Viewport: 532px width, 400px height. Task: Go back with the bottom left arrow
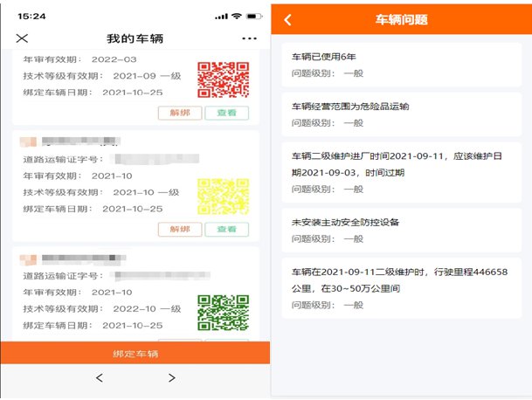(x=99, y=377)
